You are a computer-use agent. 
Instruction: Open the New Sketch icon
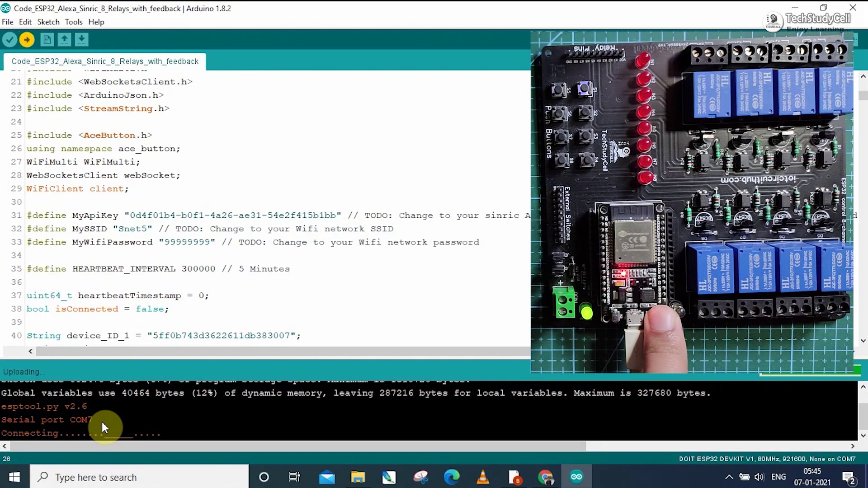pos(47,39)
